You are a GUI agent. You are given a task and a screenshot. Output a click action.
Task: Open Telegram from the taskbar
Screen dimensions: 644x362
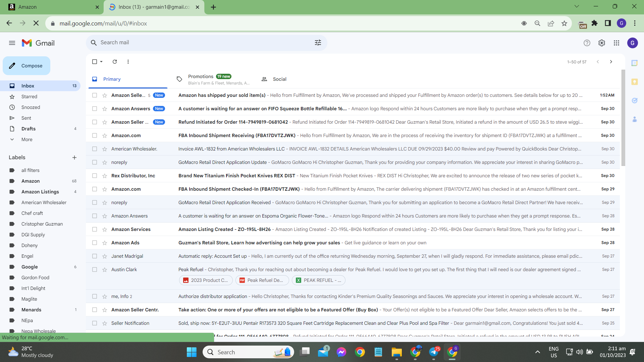[434, 352]
